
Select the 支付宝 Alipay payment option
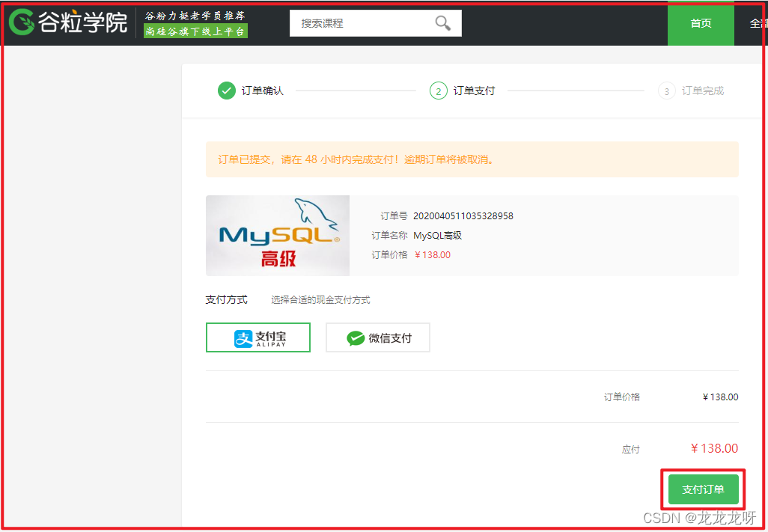pos(258,337)
